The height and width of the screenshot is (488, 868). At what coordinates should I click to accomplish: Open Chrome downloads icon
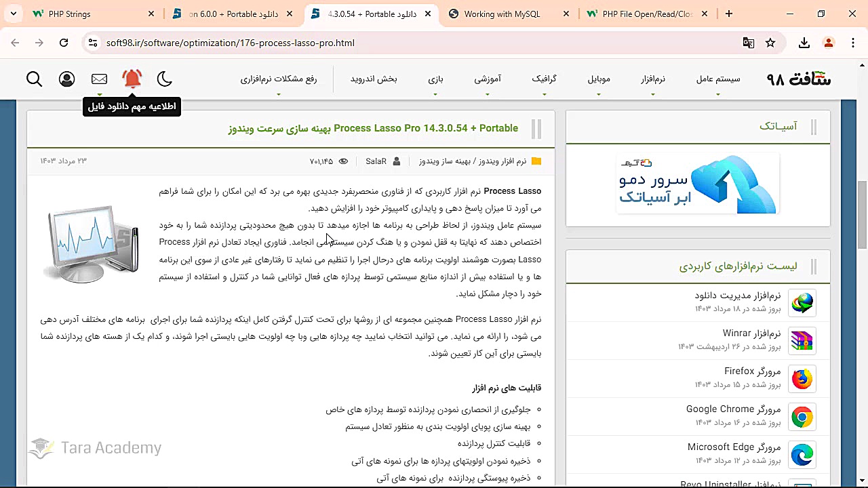tap(804, 43)
